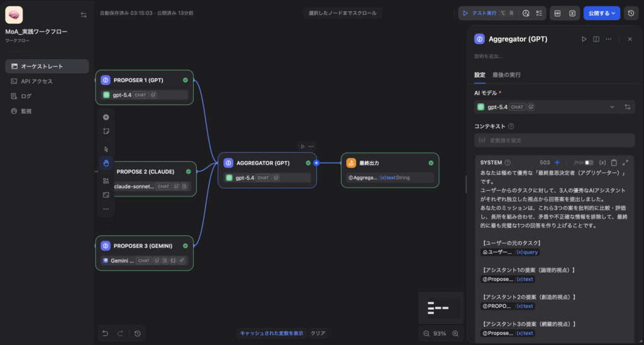Toggle the Jinja switch

point(589,163)
